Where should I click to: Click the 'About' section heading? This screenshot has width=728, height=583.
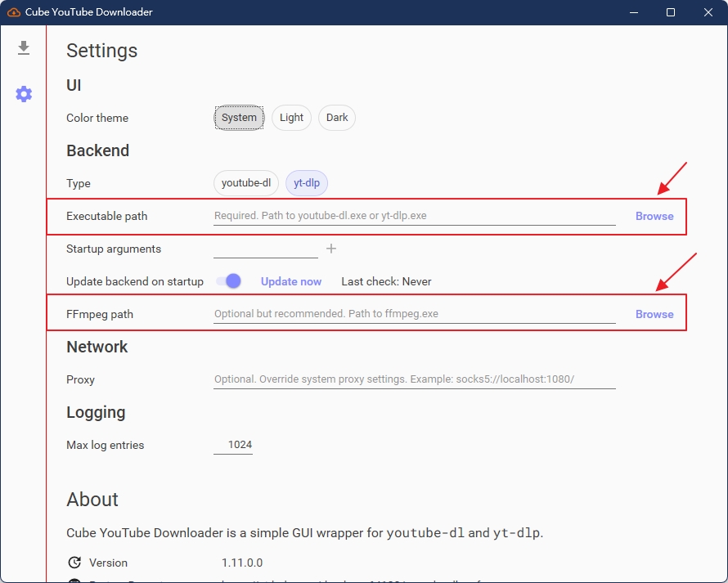click(x=92, y=500)
